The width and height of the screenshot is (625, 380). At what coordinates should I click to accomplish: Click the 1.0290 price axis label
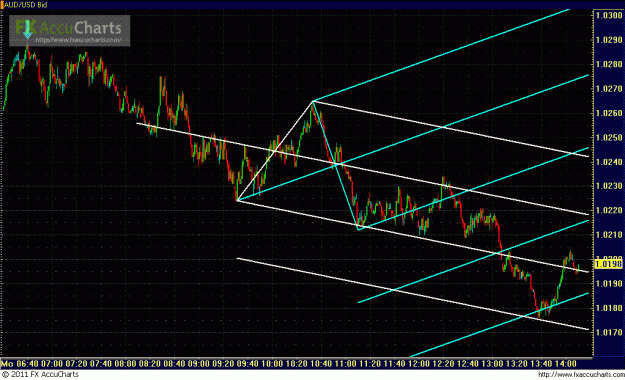pos(609,40)
